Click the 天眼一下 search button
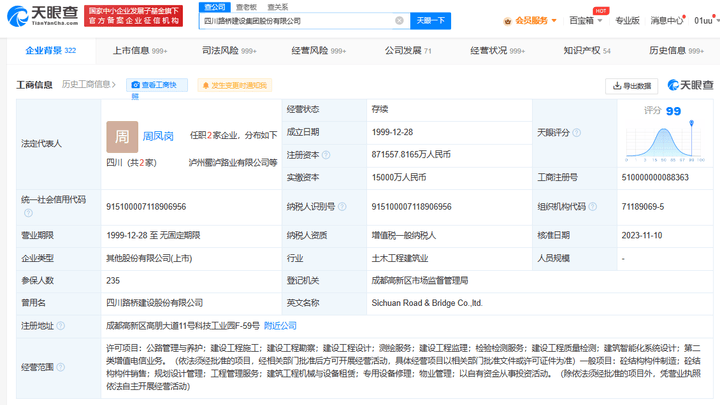This screenshot has height=405, width=720. [x=430, y=21]
